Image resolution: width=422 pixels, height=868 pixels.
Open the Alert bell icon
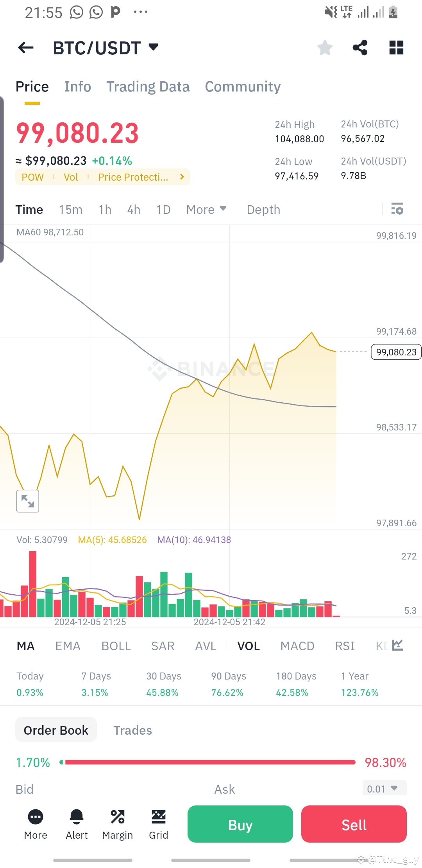pos(77,824)
